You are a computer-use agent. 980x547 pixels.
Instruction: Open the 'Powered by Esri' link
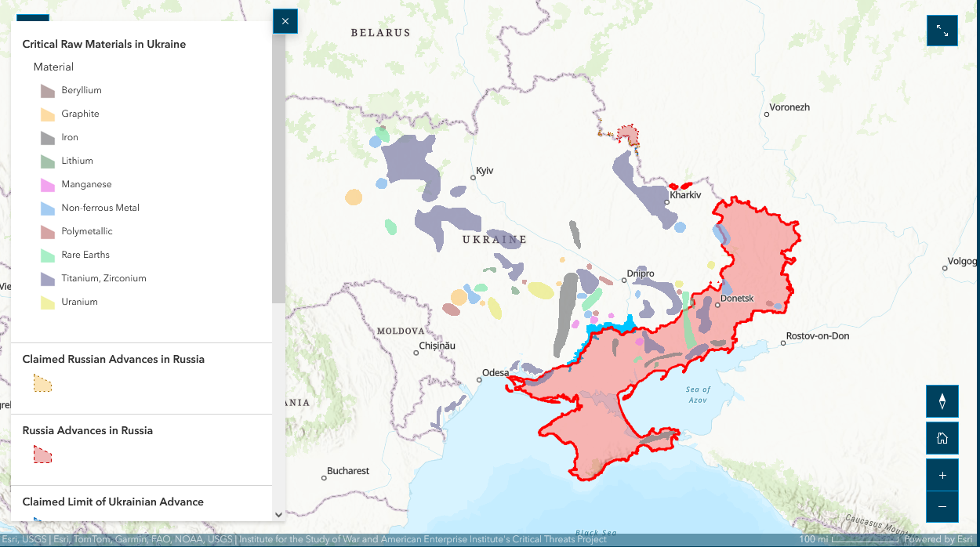coord(940,540)
